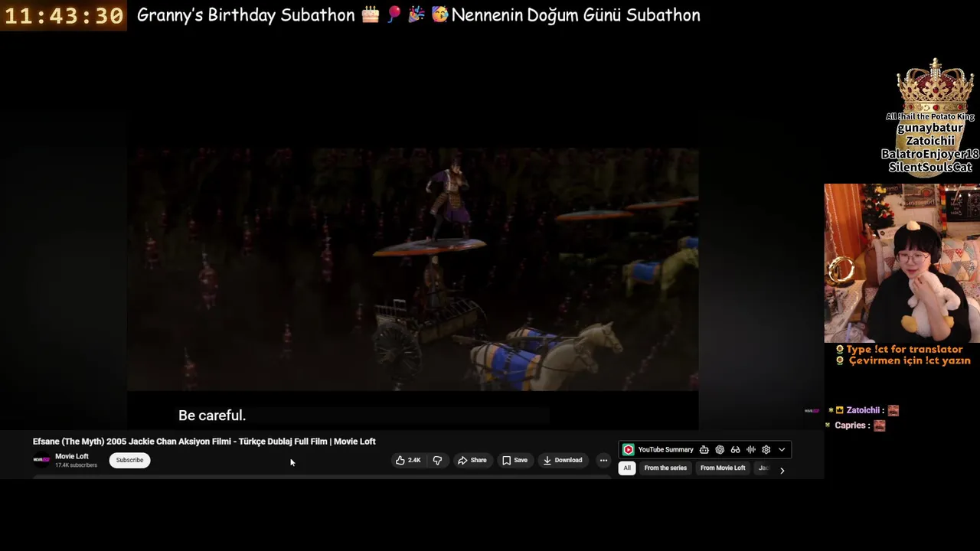The image size is (980, 551).
Task: Expand the YouTube Summary panel chevron
Action: [782, 450]
